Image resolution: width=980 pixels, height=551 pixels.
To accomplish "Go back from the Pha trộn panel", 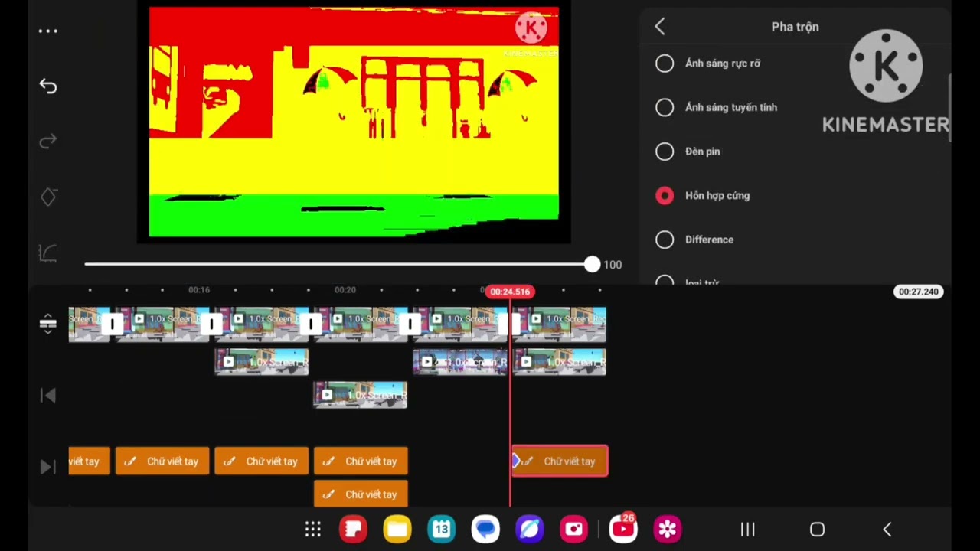I will coord(660,27).
